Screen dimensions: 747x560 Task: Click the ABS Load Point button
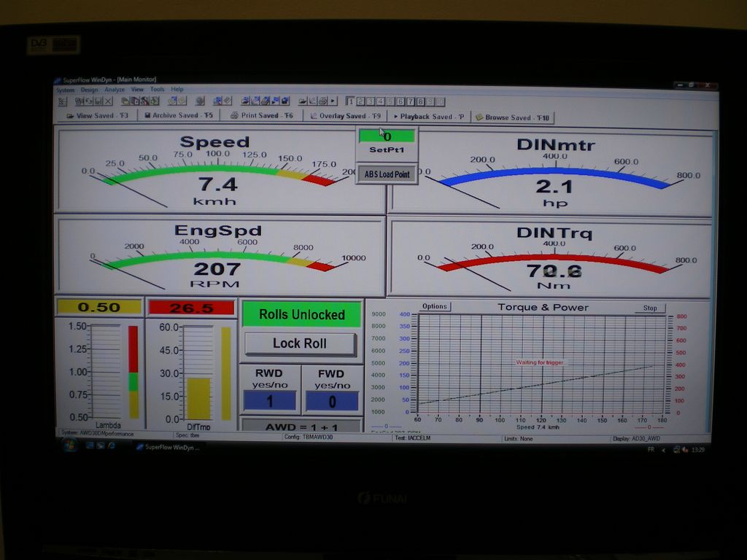tap(387, 174)
